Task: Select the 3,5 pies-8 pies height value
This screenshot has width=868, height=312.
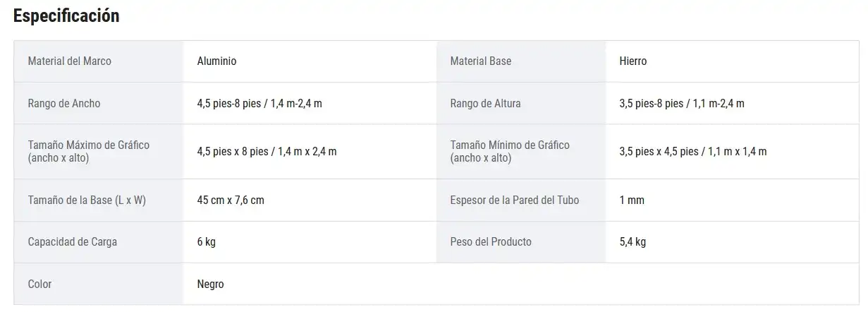Action: [x=681, y=104]
